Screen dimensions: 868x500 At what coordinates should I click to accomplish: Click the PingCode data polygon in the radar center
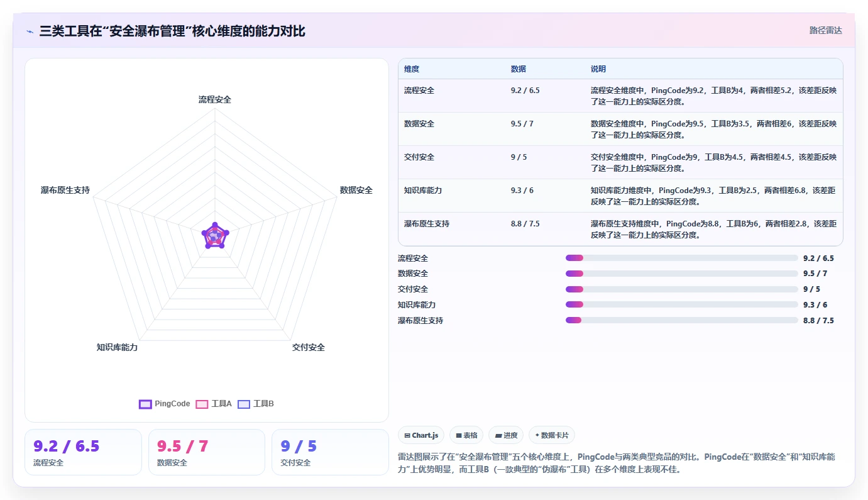(x=215, y=236)
